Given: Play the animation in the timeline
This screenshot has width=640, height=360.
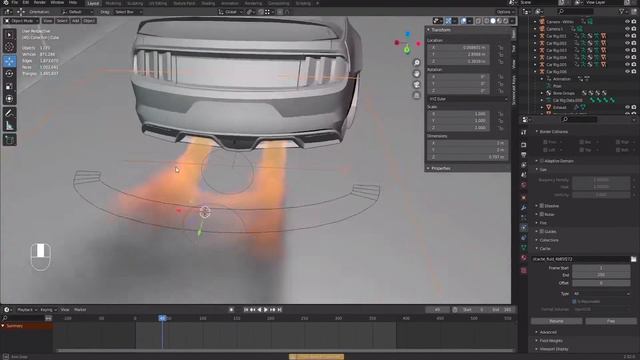Looking at the screenshot, I should [266, 310].
